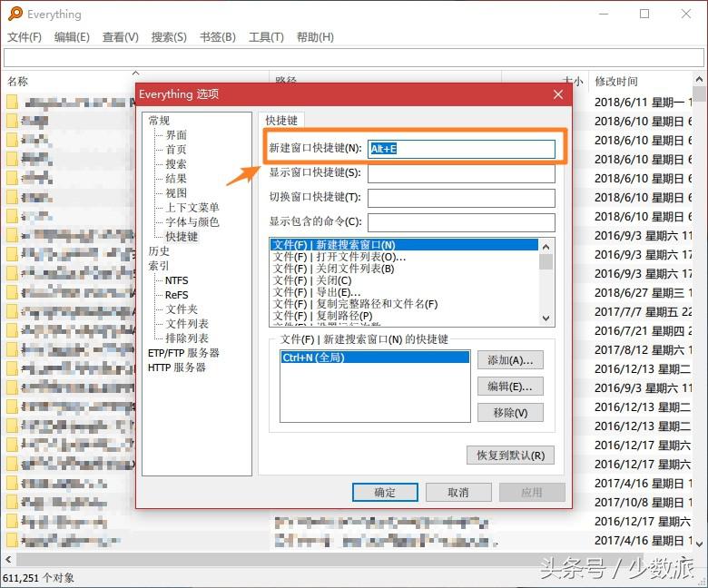The image size is (708, 588).
Task: Click date cell 2017/8/12 星期六
Action: (642, 349)
